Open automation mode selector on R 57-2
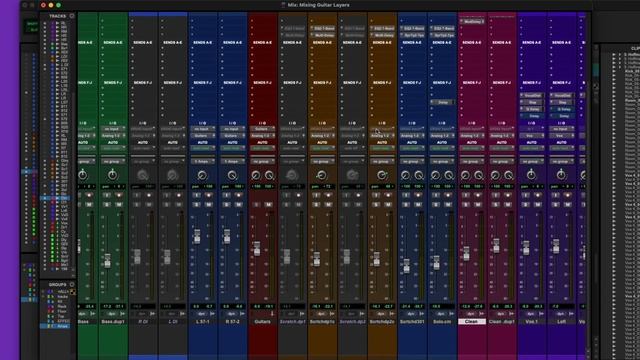 233,149
